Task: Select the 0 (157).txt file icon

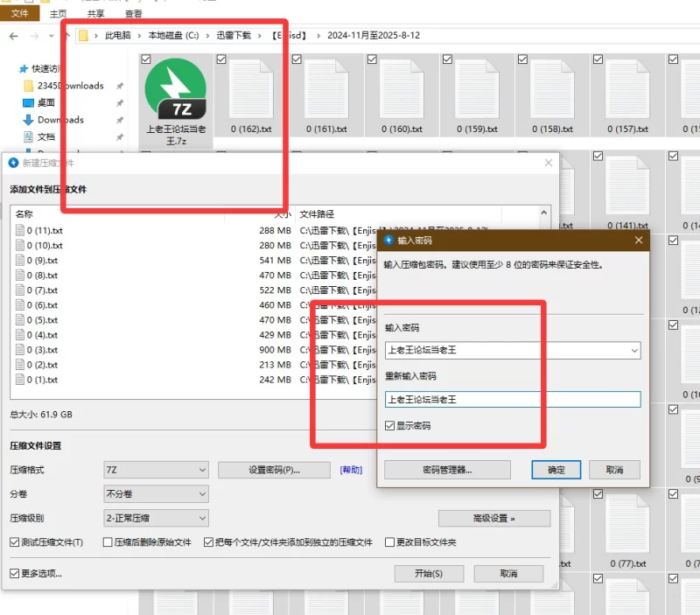Action: point(627,89)
